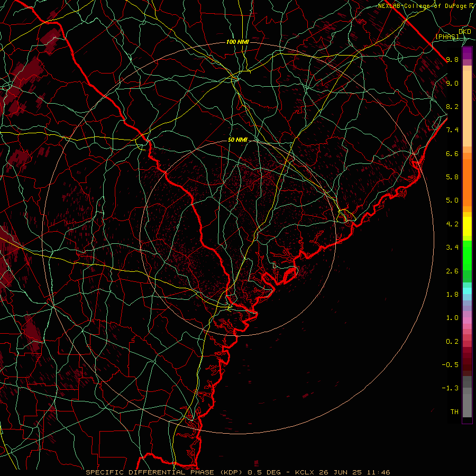This screenshot has height=476, width=476.
Task: Pick the cyan segment of the color bar
Action: pyautogui.click(x=467, y=291)
